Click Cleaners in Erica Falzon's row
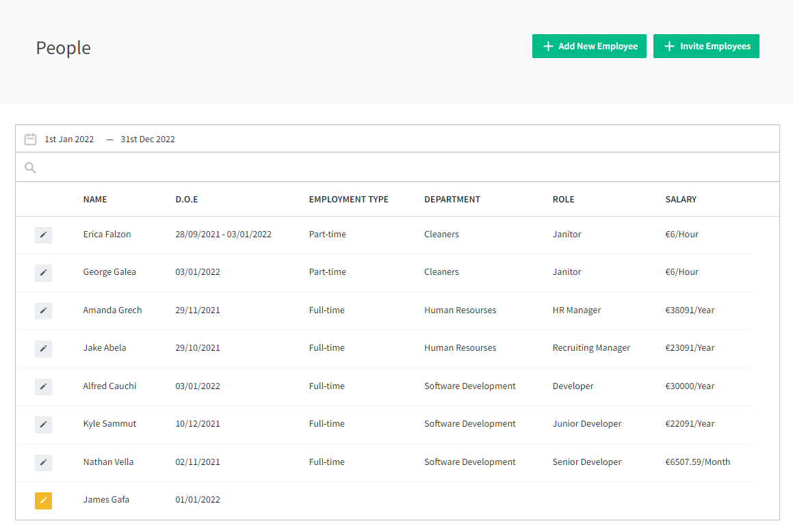Screen dimensions: 793x532 pyautogui.click(x=441, y=235)
